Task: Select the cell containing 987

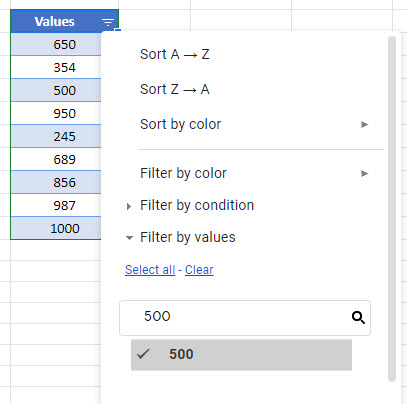Action: pos(56,205)
